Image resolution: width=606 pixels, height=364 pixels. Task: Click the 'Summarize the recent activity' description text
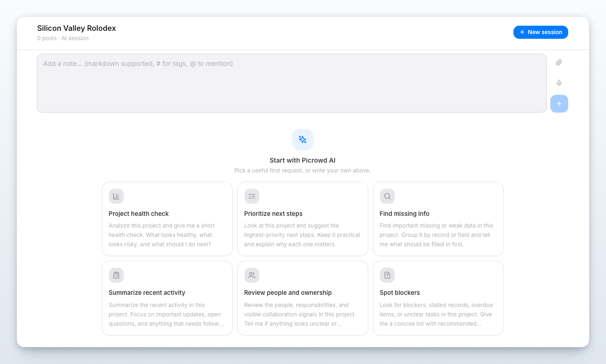click(166, 314)
